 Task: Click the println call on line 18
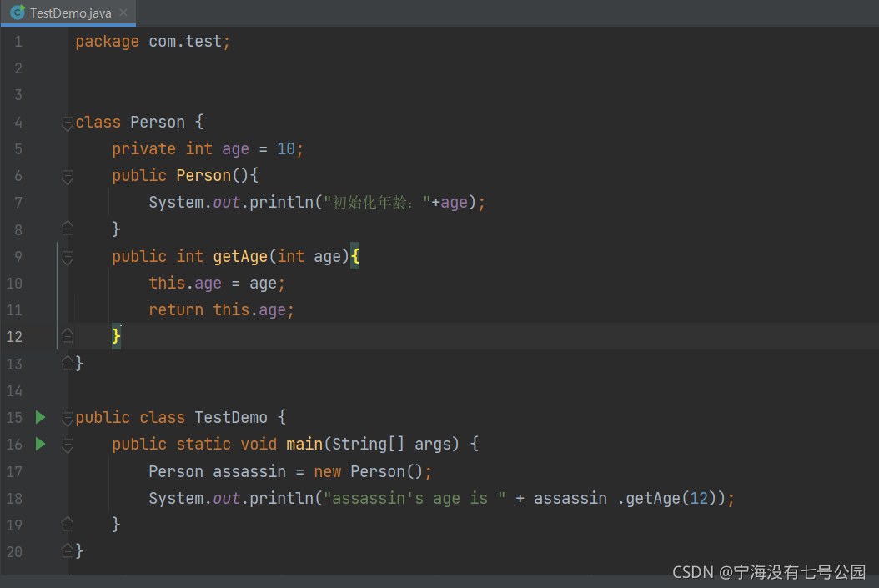pyautogui.click(x=281, y=498)
